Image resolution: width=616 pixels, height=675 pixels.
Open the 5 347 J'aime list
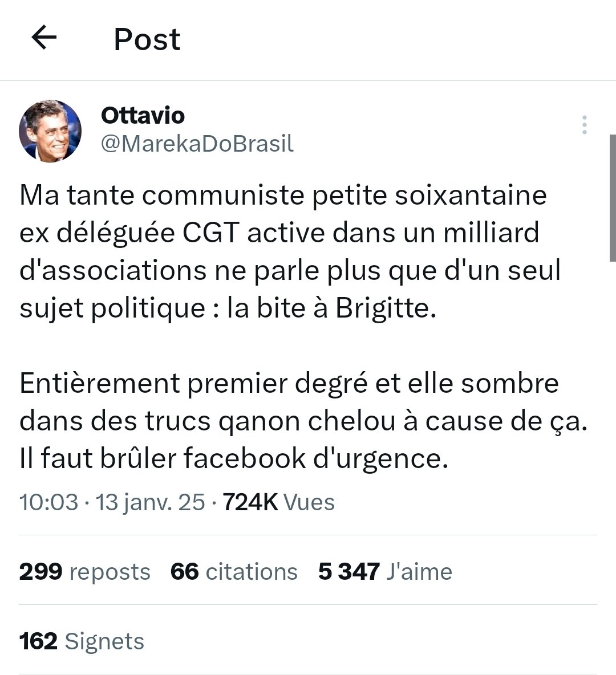(x=385, y=571)
